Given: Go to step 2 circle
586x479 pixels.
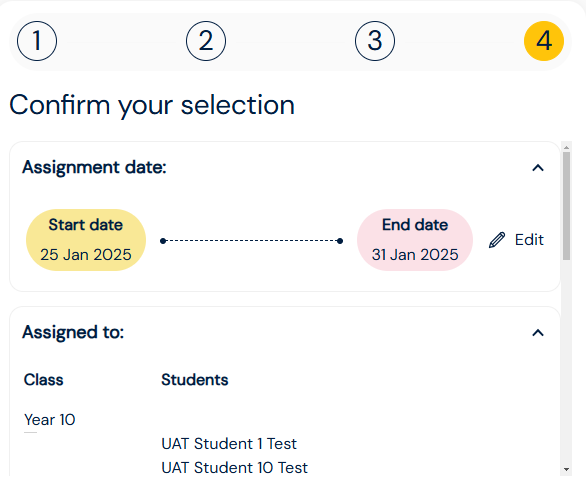Looking at the screenshot, I should [206, 41].
